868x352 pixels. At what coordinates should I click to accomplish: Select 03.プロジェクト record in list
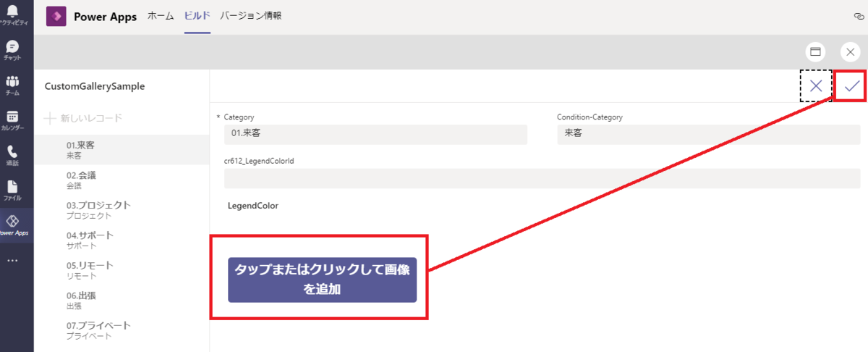122,210
